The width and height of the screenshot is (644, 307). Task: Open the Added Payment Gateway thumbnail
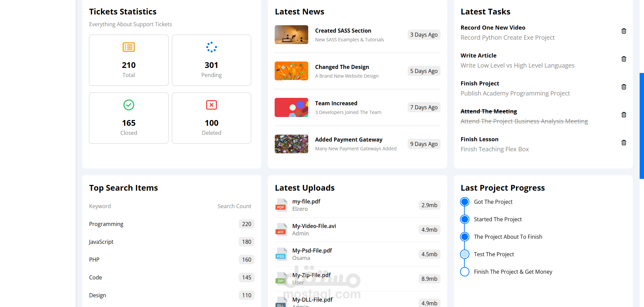(x=291, y=144)
